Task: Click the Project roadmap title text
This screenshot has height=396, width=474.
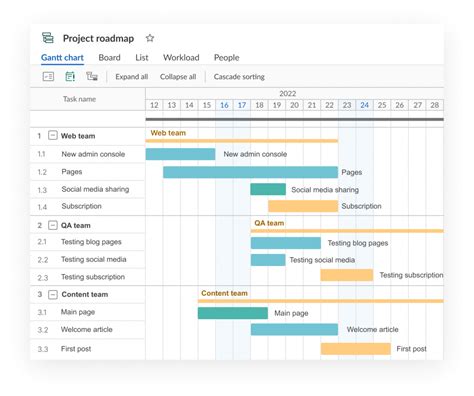Action: [x=98, y=38]
